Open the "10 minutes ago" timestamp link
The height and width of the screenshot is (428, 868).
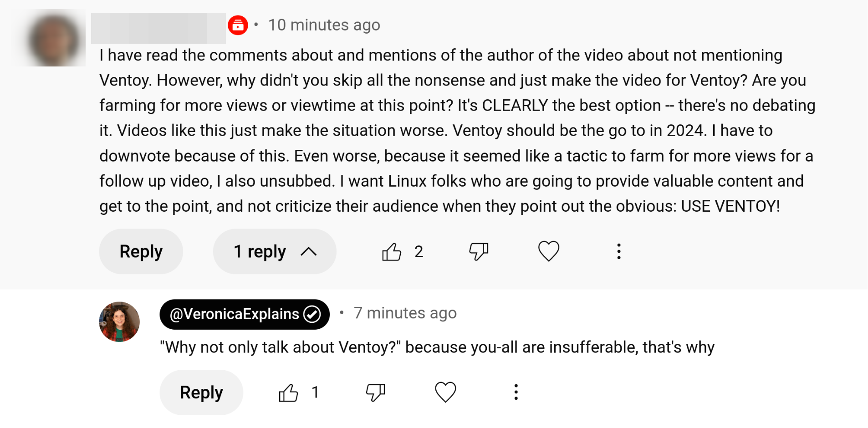pyautogui.click(x=324, y=25)
